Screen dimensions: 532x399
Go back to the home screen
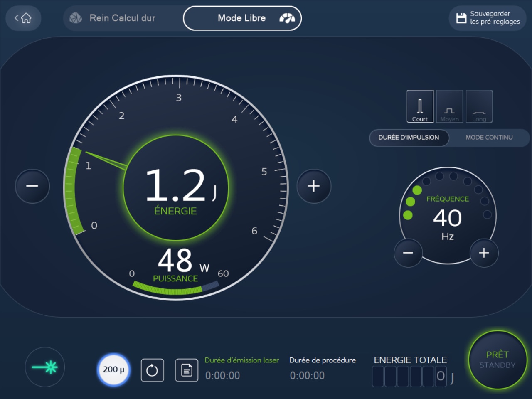coord(23,18)
